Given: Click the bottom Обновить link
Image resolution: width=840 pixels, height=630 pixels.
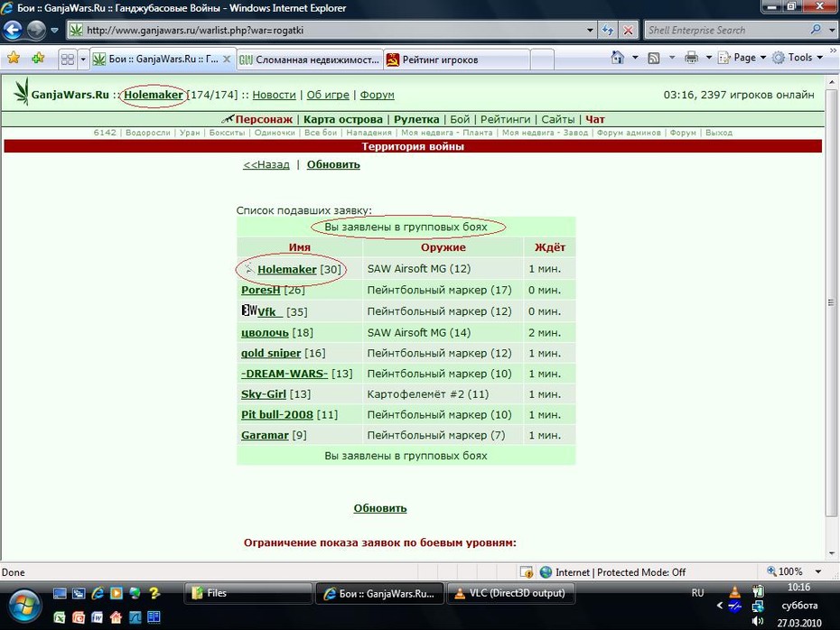Looking at the screenshot, I should coord(380,508).
